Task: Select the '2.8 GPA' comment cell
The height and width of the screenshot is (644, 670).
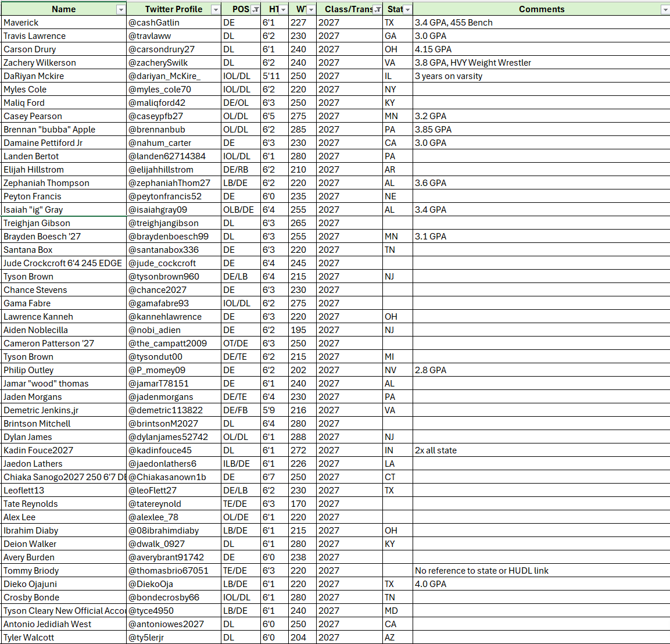Action: [542, 370]
